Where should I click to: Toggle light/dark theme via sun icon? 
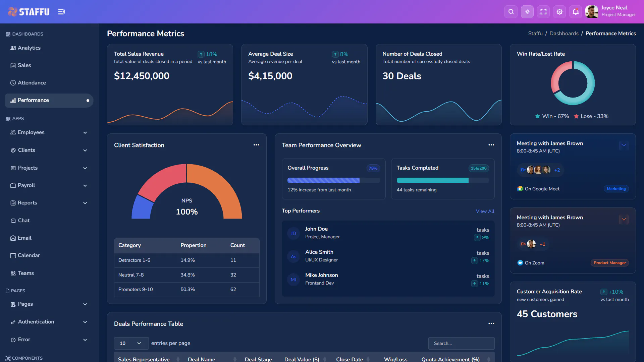coord(527,12)
